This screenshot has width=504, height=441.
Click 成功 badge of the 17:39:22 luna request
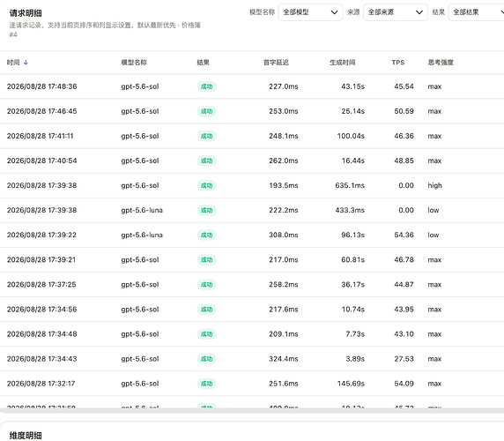[x=207, y=235]
